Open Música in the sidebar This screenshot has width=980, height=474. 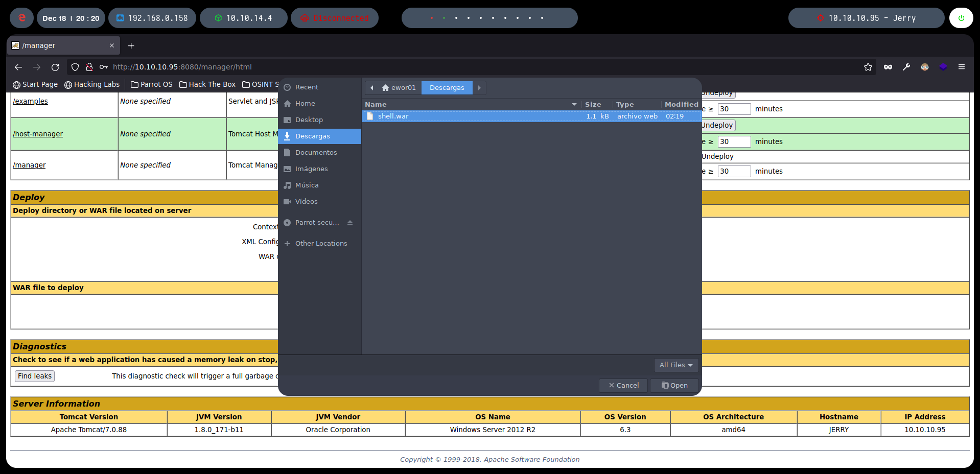(320, 185)
